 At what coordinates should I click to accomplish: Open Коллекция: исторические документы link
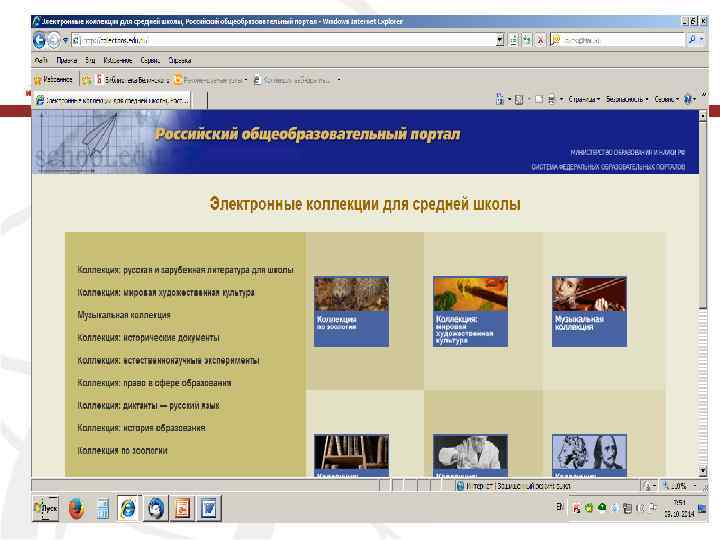[x=148, y=338]
